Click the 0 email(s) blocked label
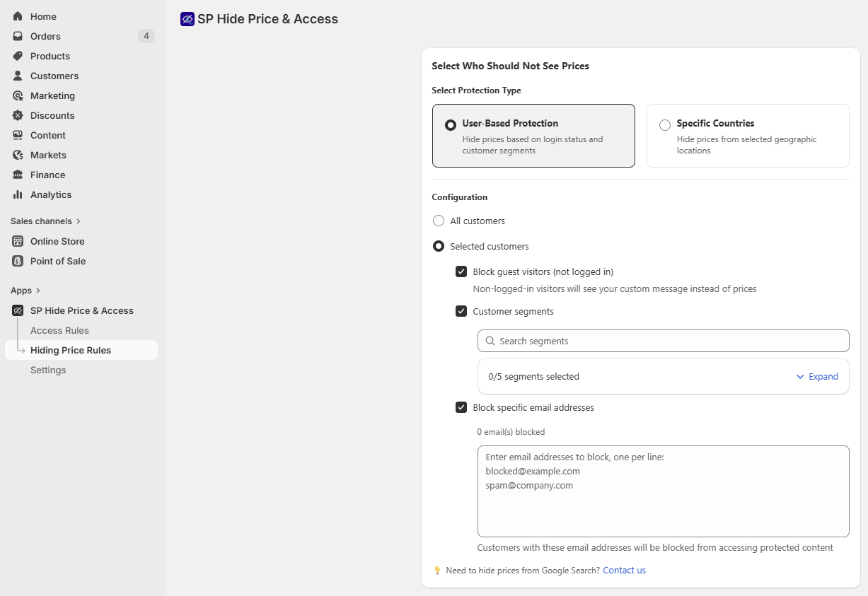Image resolution: width=868 pixels, height=596 pixels. (x=511, y=432)
